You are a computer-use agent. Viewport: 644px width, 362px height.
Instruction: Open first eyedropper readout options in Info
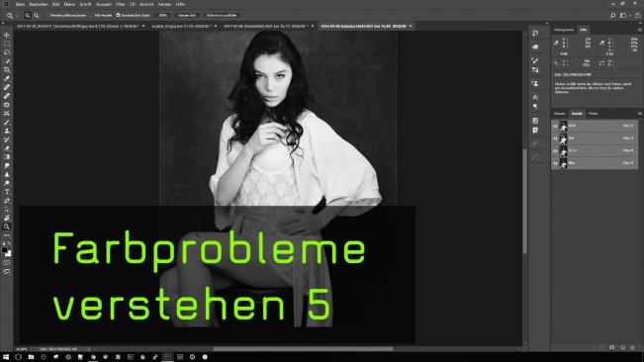click(x=556, y=43)
